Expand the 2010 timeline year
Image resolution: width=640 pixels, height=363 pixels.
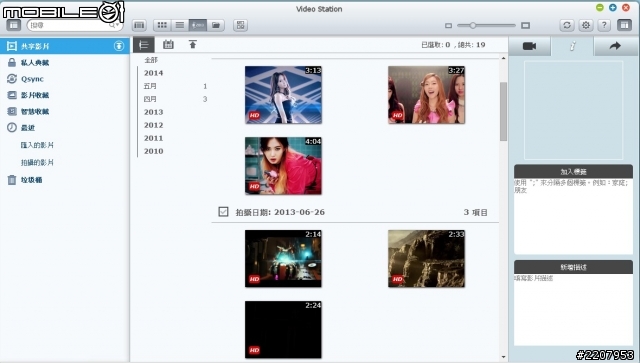pos(153,151)
